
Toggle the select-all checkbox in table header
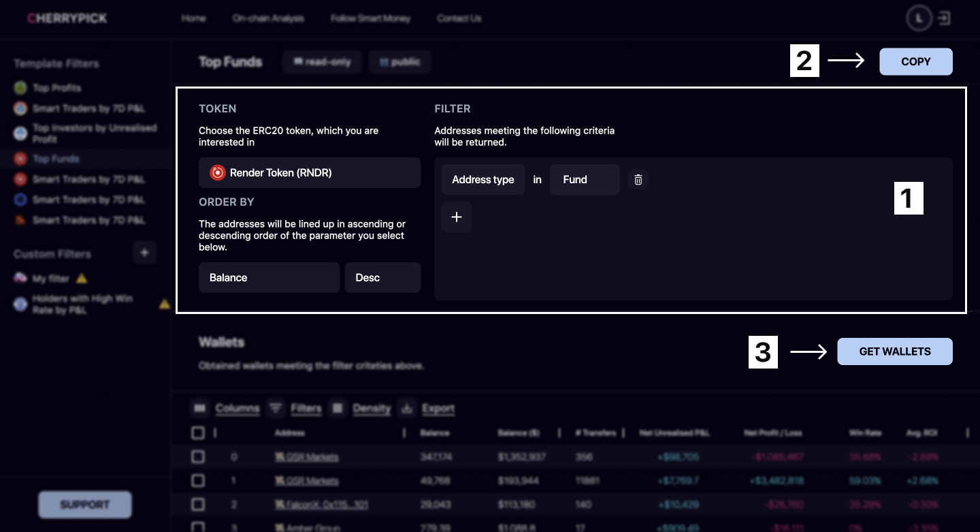[198, 433]
